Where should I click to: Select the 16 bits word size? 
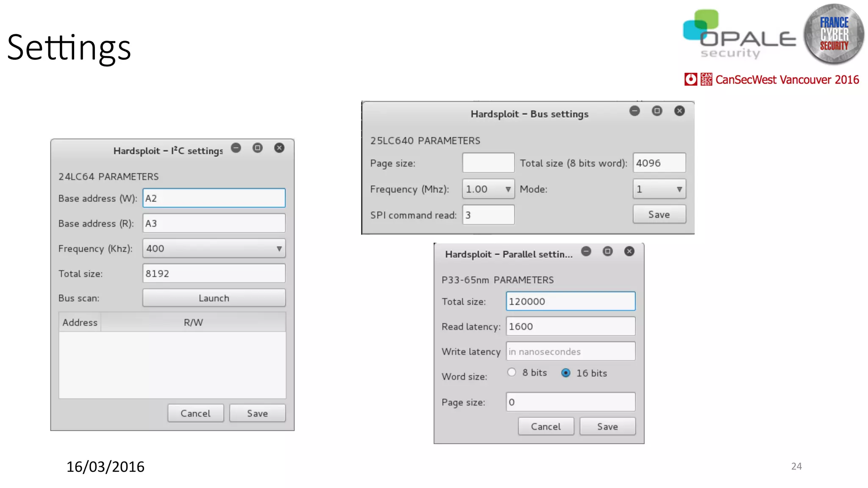(566, 373)
